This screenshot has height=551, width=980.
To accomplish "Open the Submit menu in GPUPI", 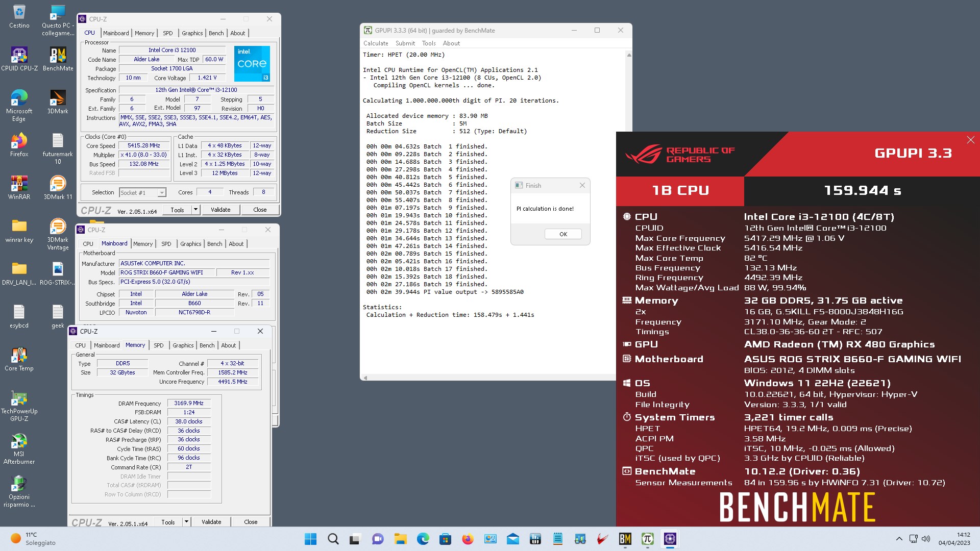I will (x=405, y=43).
